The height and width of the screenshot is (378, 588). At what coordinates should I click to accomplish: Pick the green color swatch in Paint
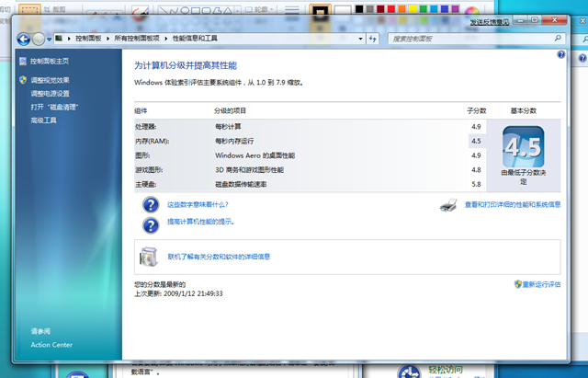pyautogui.click(x=423, y=9)
